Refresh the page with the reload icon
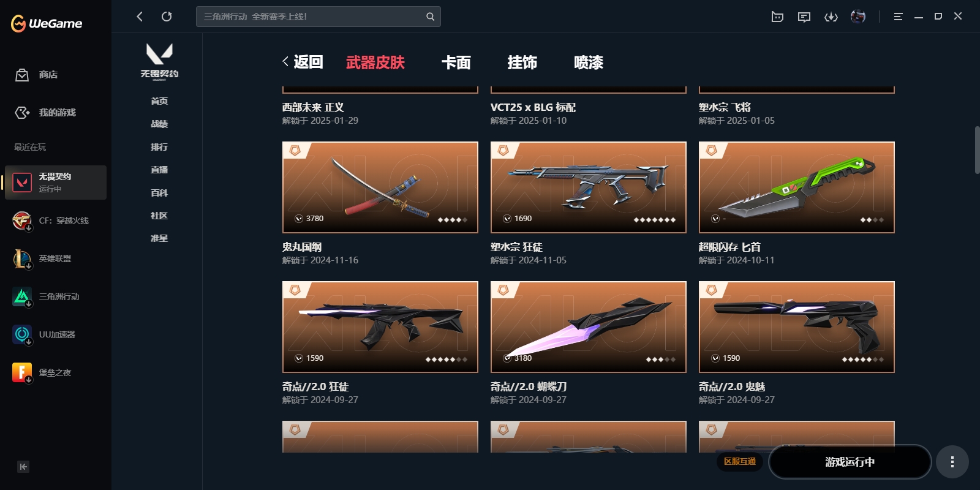980x490 pixels. click(167, 17)
